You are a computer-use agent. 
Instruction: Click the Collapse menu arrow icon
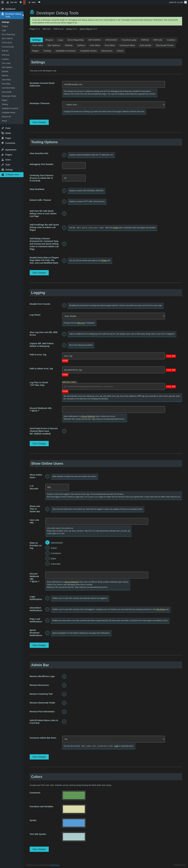[x=3, y=175]
